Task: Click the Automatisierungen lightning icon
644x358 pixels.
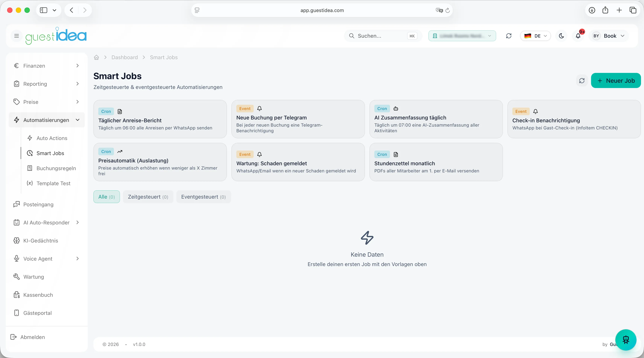Action: [x=17, y=120]
